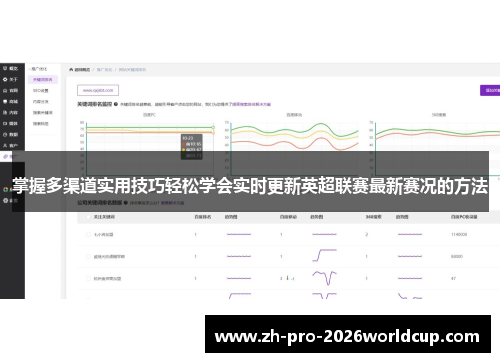The height and width of the screenshot is (362, 500).
Task: Click the www.qqbbt.com domain button
Action: (98, 90)
